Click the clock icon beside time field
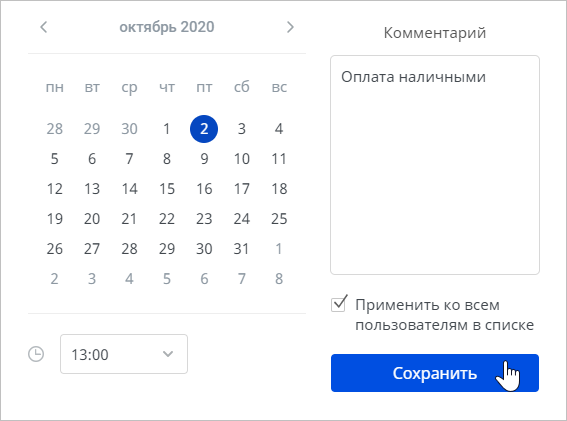Image resolution: width=567 pixels, height=421 pixels. (x=36, y=354)
